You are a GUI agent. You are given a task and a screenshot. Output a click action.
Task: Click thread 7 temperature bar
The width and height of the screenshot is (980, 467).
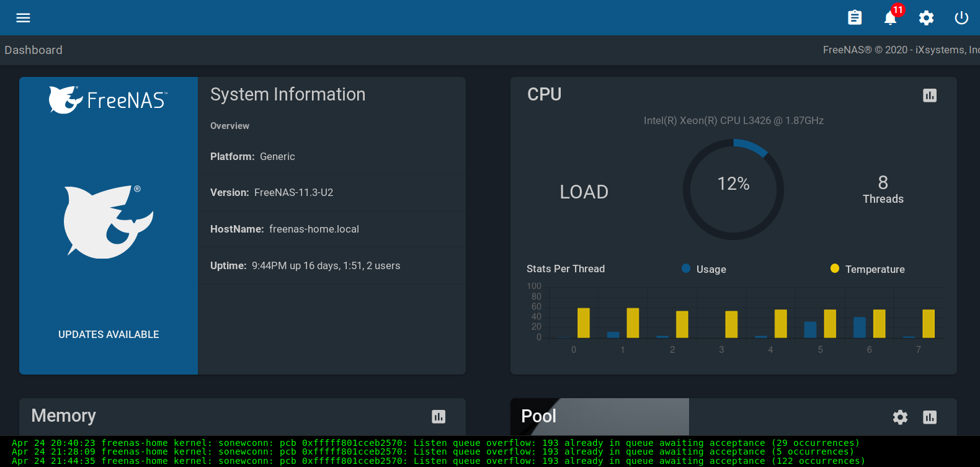929,324
